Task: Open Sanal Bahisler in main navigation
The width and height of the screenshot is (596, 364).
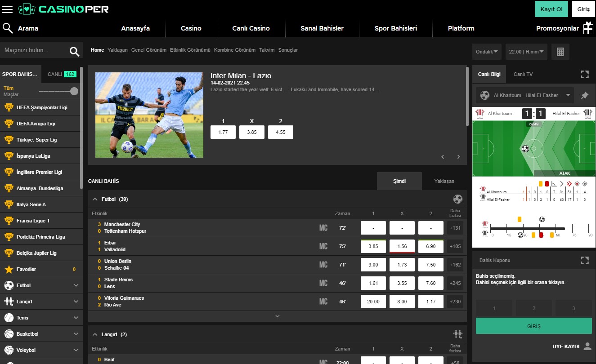Action: (322, 28)
